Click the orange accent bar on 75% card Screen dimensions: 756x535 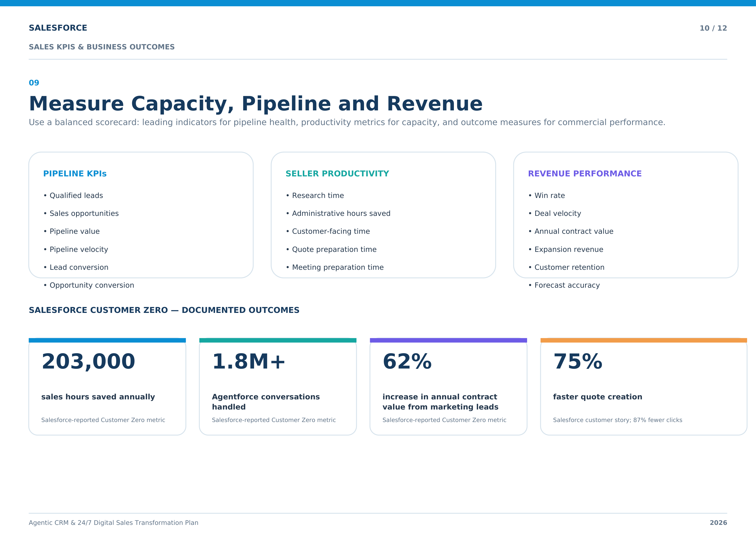click(644, 340)
